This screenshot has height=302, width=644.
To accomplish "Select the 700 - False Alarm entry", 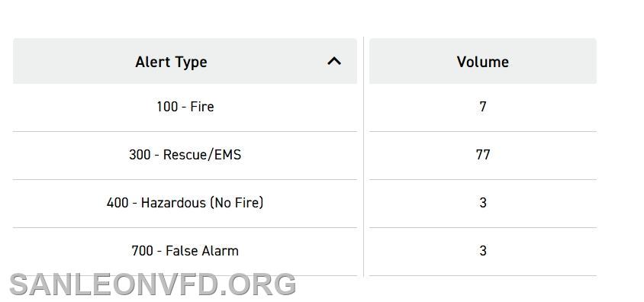I will 185,251.
